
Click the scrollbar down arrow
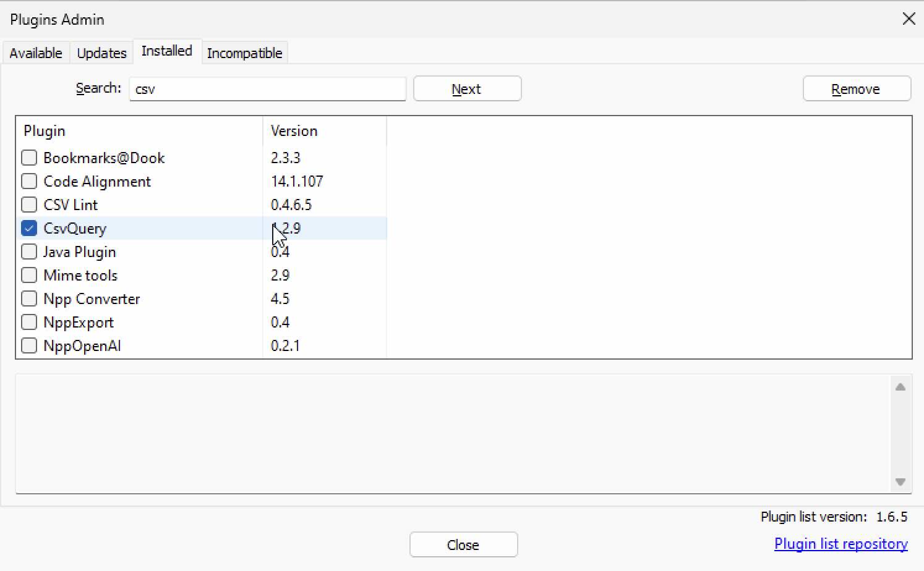tap(900, 481)
